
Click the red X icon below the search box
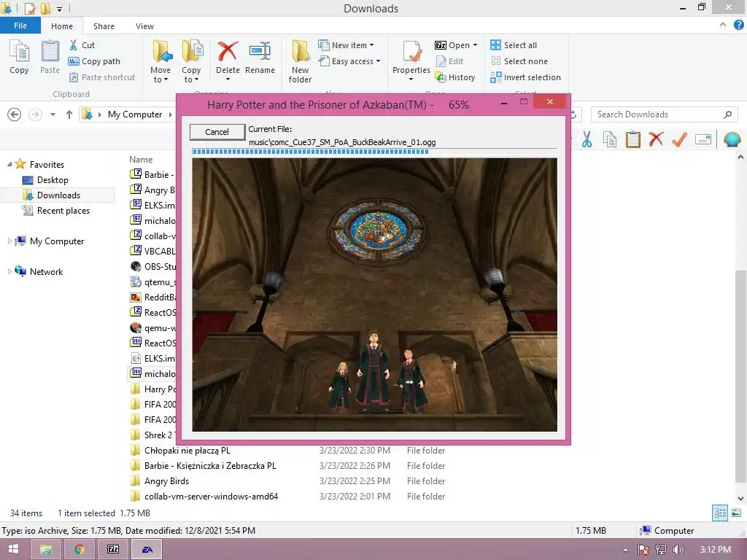[x=656, y=139]
